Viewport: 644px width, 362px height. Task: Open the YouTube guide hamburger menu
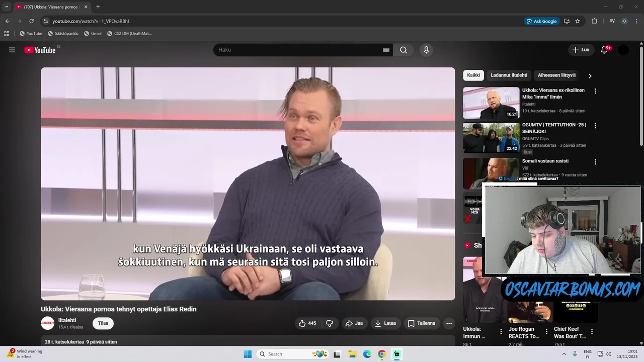(x=12, y=50)
